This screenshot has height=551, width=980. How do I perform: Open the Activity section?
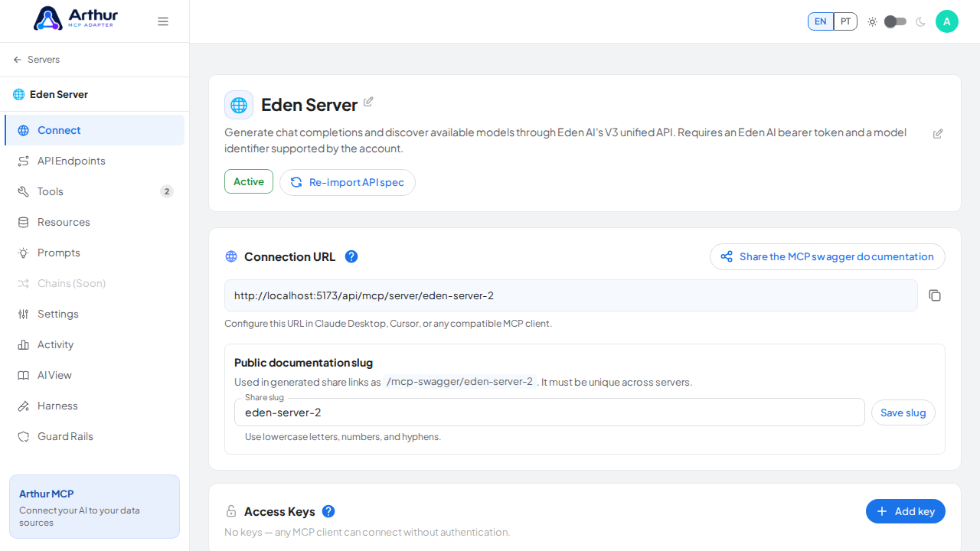coord(94,344)
